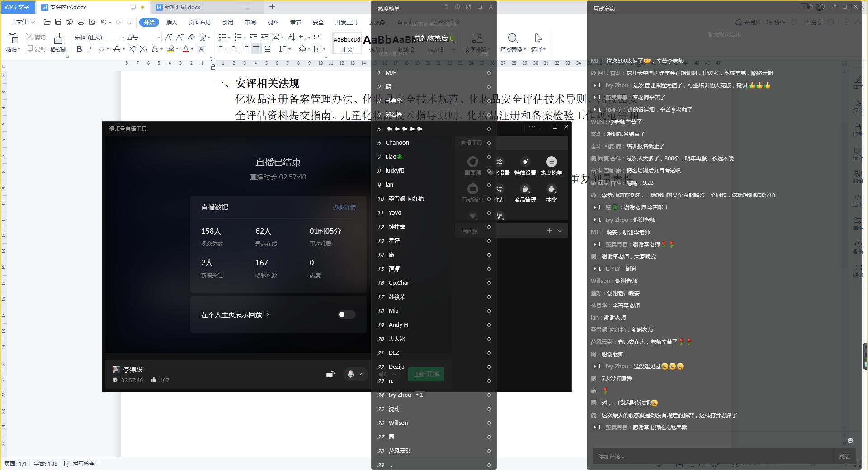Click the new document tab plus
This screenshot has height=470, width=868.
click(272, 7)
